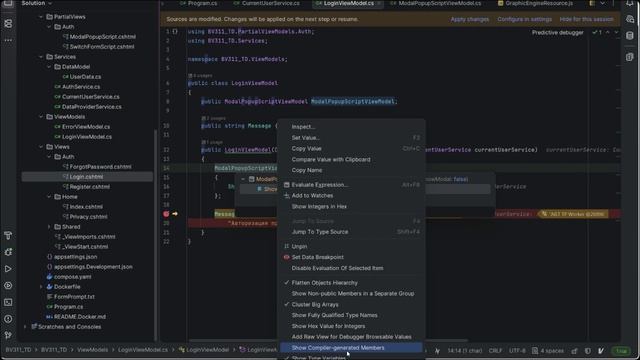Viewport: 640px width, 360px height.
Task: Click ViewModels breadcrumb in navigation bar
Action: pos(93,350)
